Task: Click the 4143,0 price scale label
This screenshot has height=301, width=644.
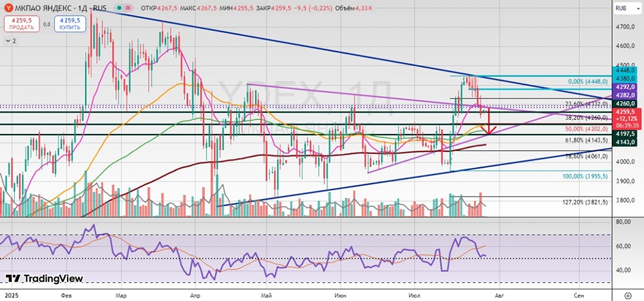Action: (624, 142)
